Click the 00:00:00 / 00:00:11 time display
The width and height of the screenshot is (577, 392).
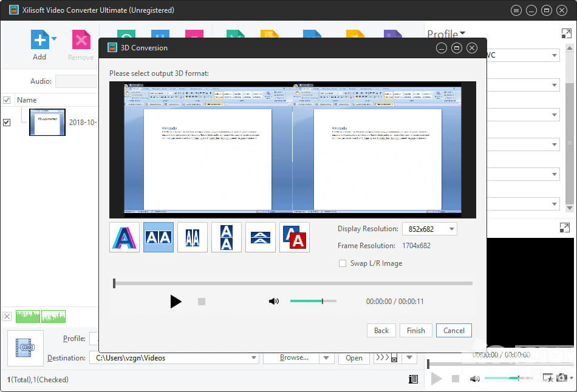(395, 302)
